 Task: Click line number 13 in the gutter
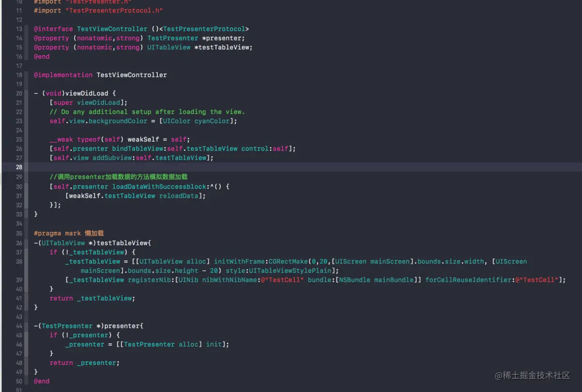[x=19, y=29]
